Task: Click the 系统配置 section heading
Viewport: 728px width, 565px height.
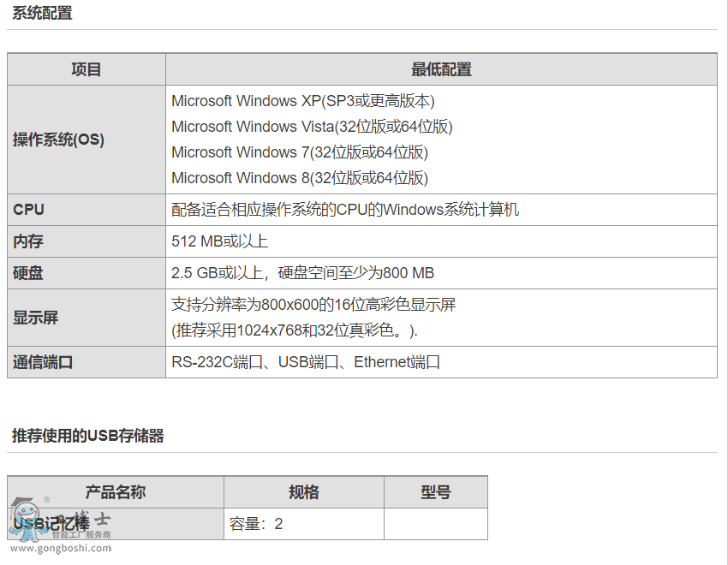Action: [42, 13]
